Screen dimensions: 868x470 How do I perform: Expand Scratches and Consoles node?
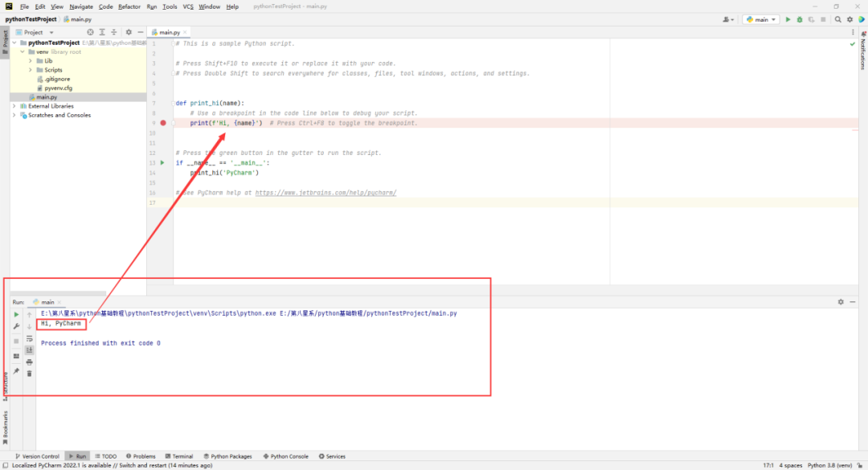(x=14, y=115)
